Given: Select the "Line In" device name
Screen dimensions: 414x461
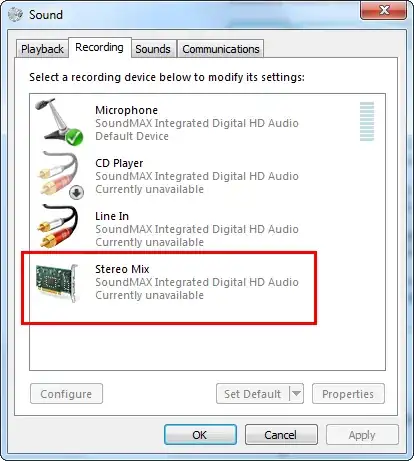Looking at the screenshot, I should pos(112,216).
